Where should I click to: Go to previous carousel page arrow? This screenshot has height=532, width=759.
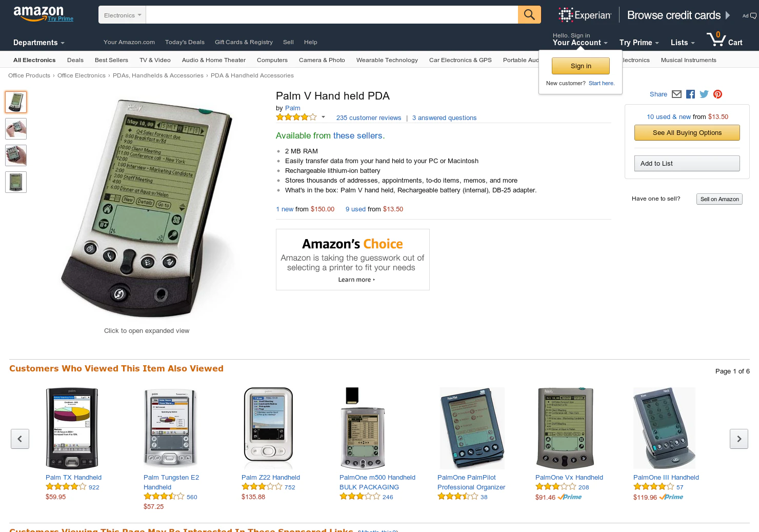point(20,439)
